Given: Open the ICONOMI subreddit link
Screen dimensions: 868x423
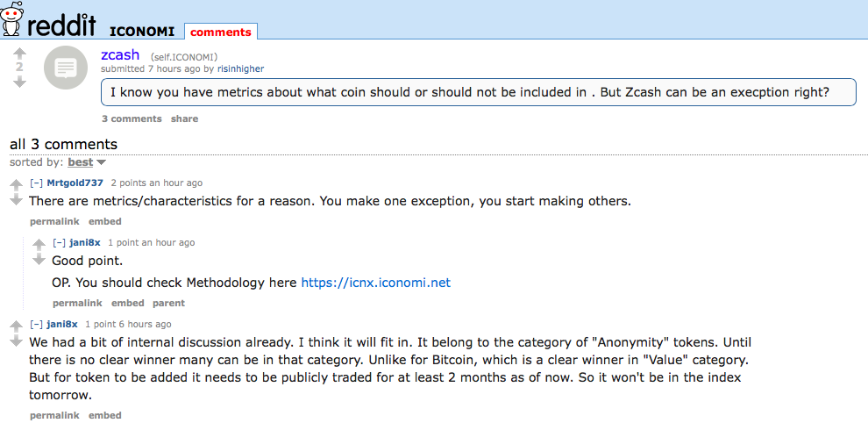Looking at the screenshot, I should click(142, 32).
